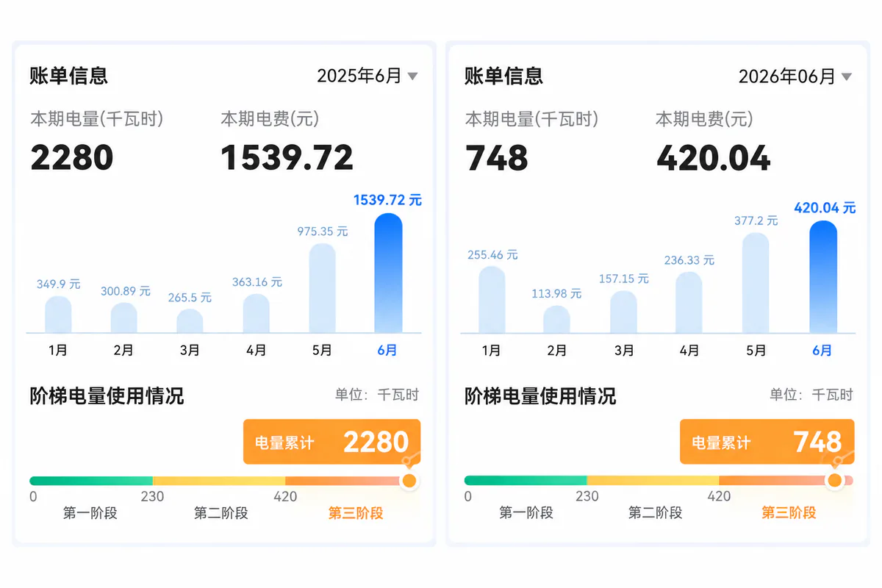Screen dimensions: 882x588
Task: Click the orange slider knob under 电量累计 2280
Action: tap(409, 481)
